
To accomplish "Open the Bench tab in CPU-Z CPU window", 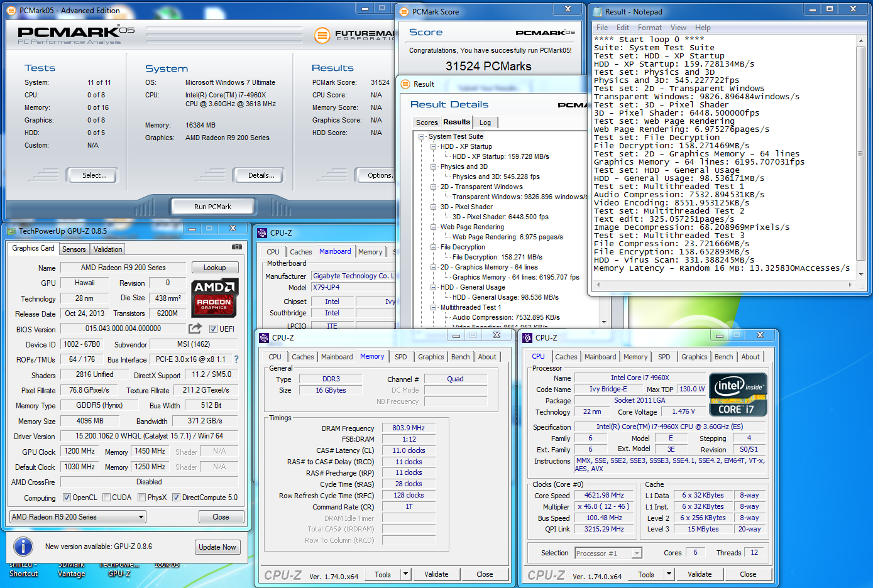I will [723, 357].
